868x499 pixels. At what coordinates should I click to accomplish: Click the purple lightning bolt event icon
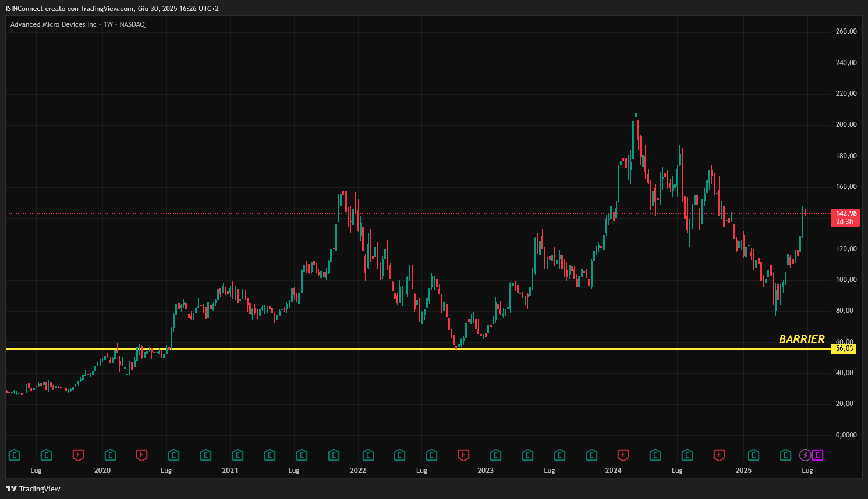click(805, 455)
